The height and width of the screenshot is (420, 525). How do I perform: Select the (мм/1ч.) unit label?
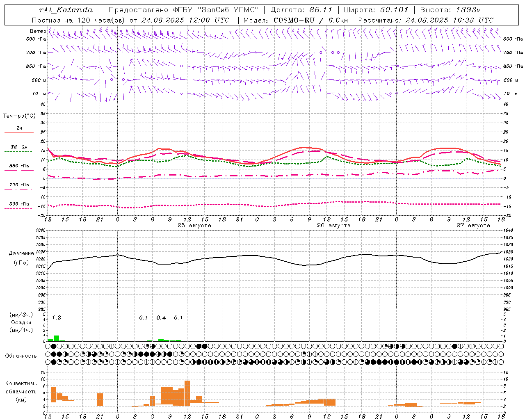(x=21, y=330)
